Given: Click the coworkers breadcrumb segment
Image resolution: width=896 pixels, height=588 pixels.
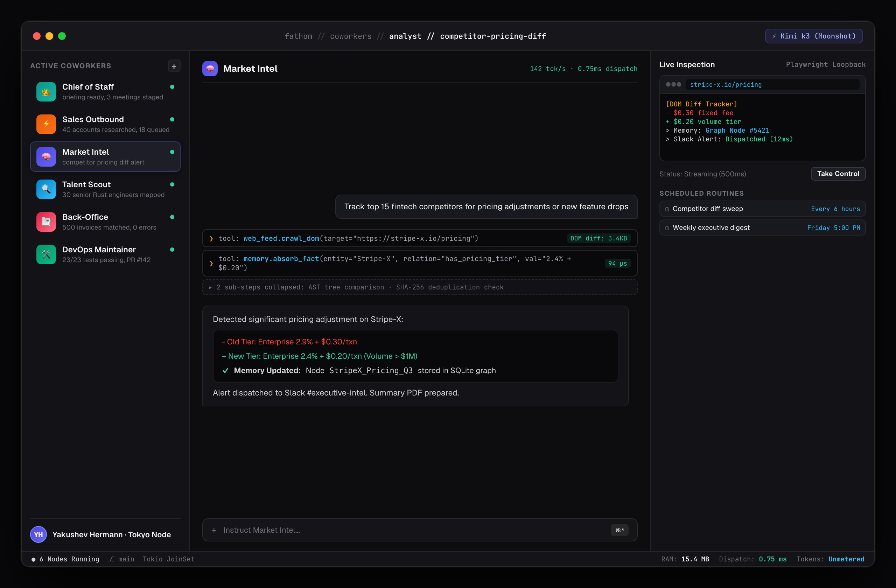Looking at the screenshot, I should pos(350,36).
